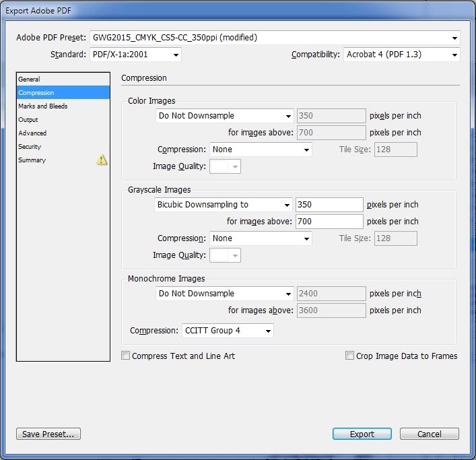This screenshot has width=476, height=460.
Task: Open the Advanced category
Action: (63, 133)
